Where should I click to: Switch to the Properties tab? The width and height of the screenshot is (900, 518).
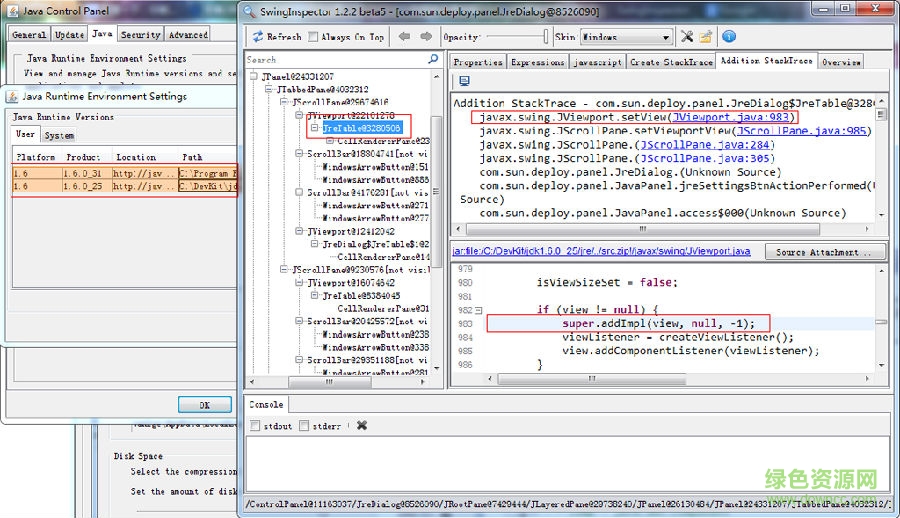coord(477,62)
